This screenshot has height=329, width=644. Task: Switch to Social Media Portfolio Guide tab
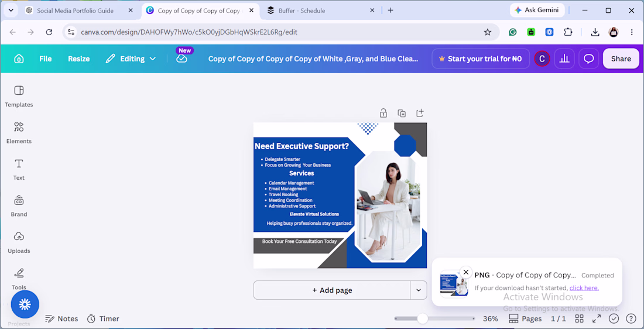[75, 11]
